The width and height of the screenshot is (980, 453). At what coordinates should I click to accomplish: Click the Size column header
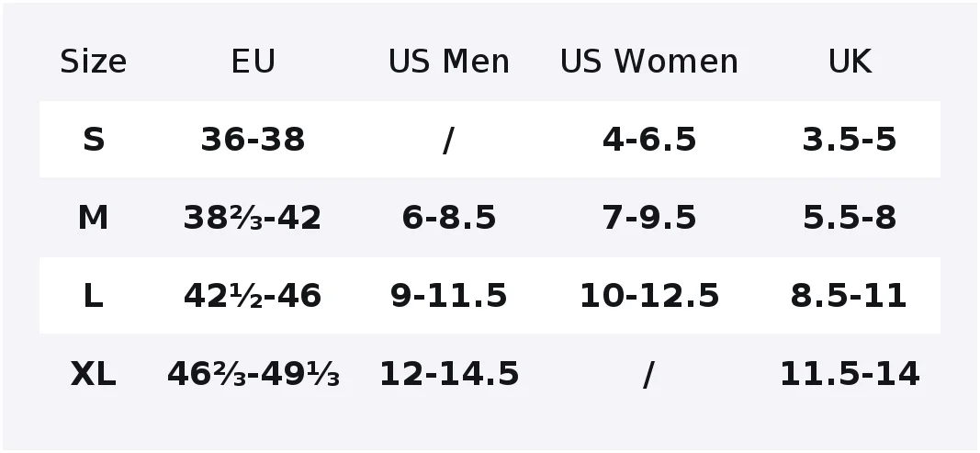(93, 62)
